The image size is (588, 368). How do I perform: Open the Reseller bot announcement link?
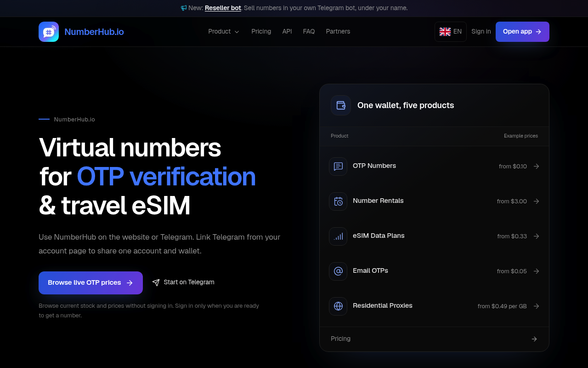(223, 8)
